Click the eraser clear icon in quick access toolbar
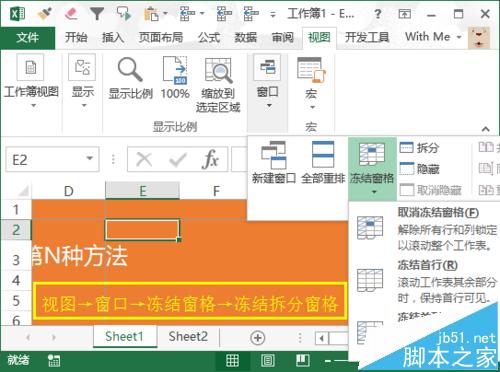This screenshot has width=500, height=372. coord(71,14)
